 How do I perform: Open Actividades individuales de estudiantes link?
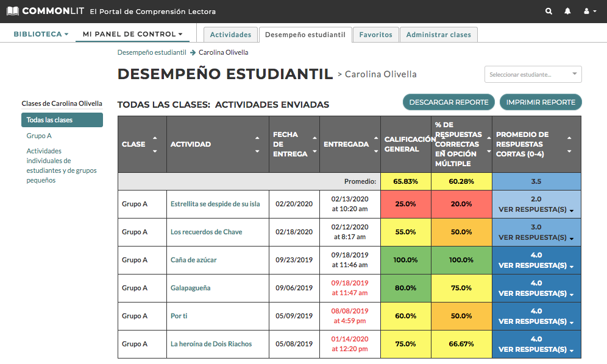point(62,166)
